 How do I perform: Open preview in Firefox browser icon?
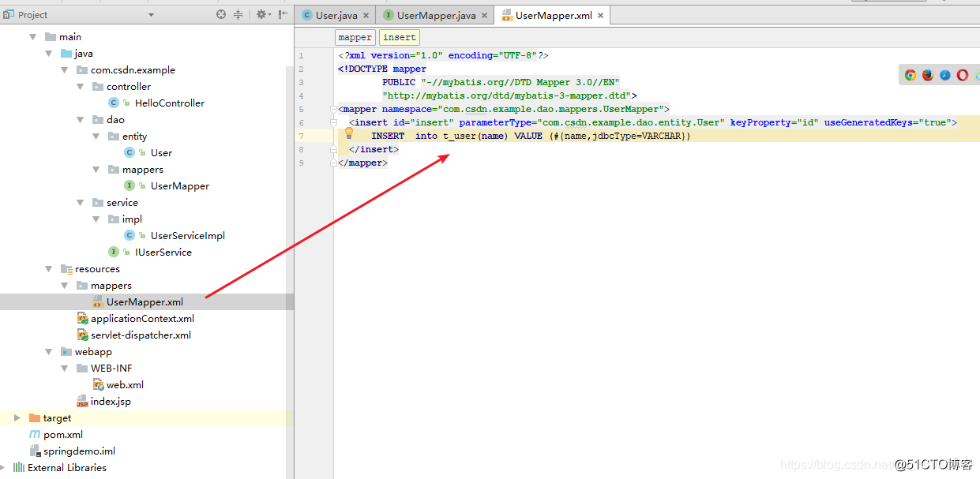click(928, 75)
